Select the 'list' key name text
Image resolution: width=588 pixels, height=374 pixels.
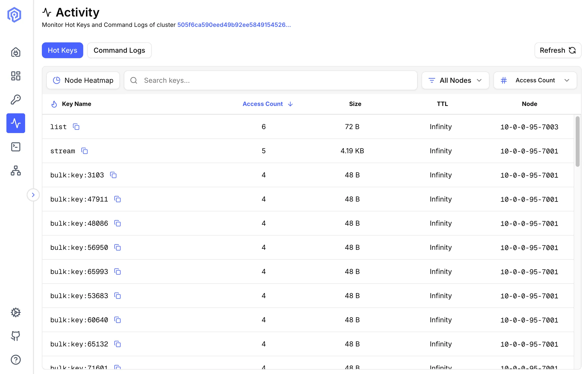[x=58, y=127]
